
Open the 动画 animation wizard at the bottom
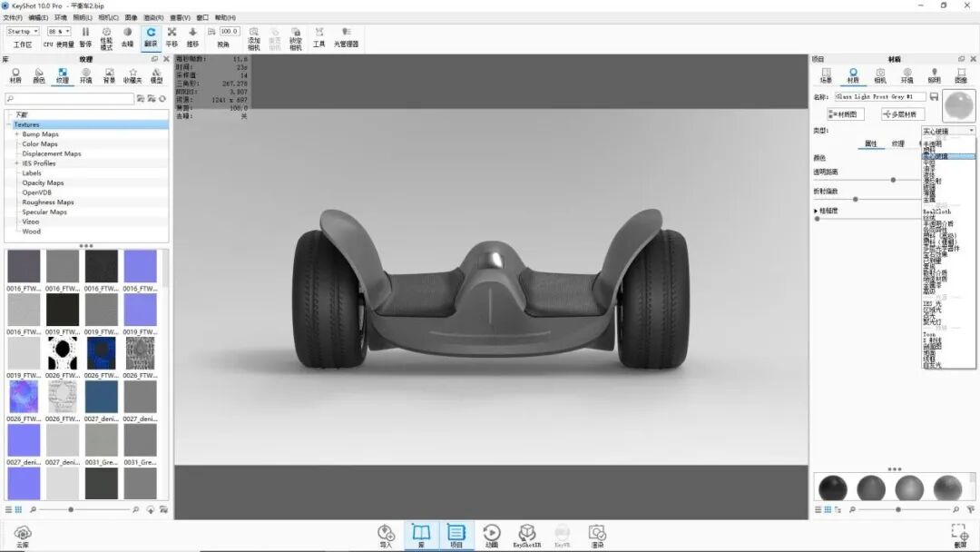point(491,534)
